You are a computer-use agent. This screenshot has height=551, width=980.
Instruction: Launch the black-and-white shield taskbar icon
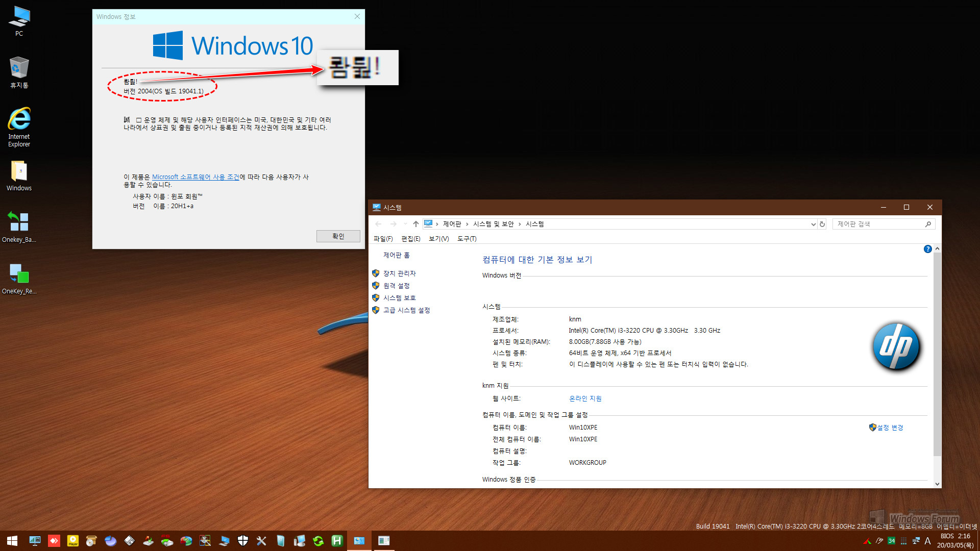click(243, 541)
